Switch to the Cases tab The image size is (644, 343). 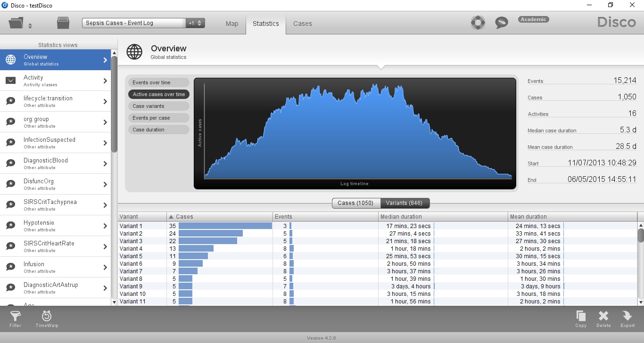[x=302, y=24]
